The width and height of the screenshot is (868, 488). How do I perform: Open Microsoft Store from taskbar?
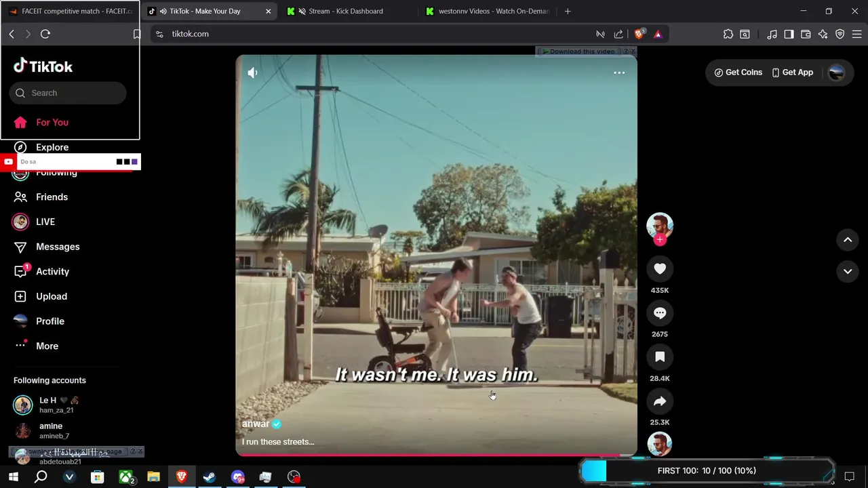[97, 477]
